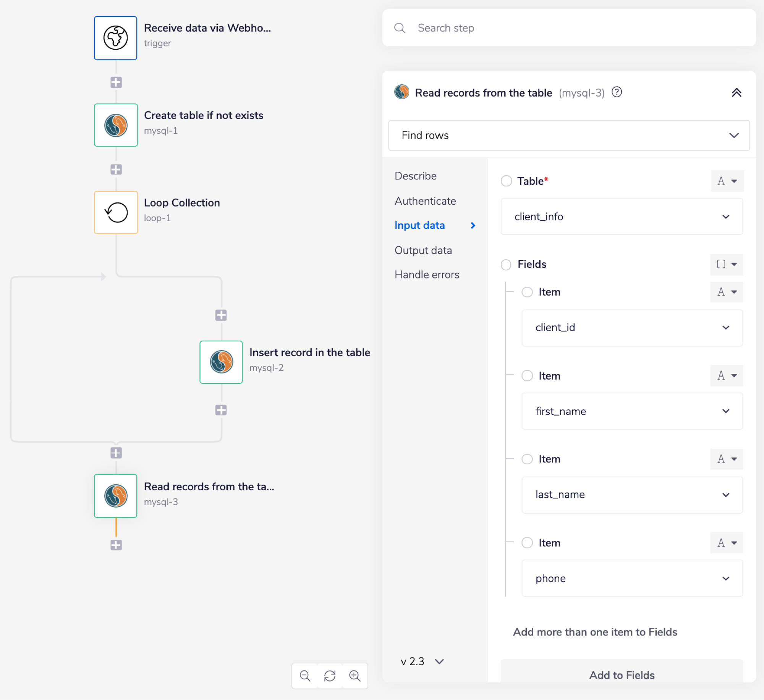The height and width of the screenshot is (700, 764).
Task: Collapse the step panel with double chevron
Action: pos(736,92)
